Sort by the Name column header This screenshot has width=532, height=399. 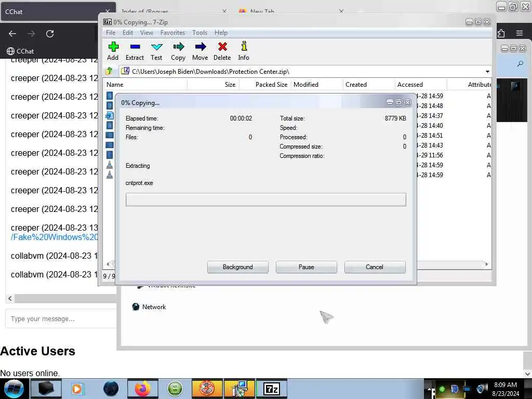[x=146, y=85]
